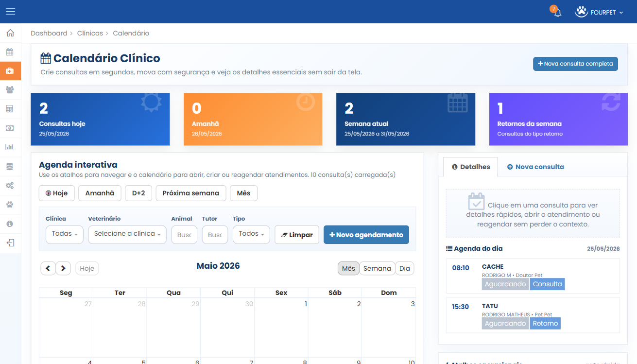The image size is (637, 364).
Task: Switch calendar to Semana view
Action: pyautogui.click(x=377, y=268)
